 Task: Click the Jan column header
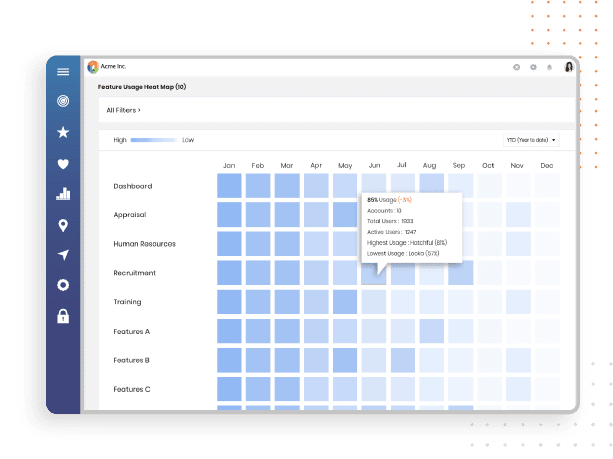click(229, 166)
